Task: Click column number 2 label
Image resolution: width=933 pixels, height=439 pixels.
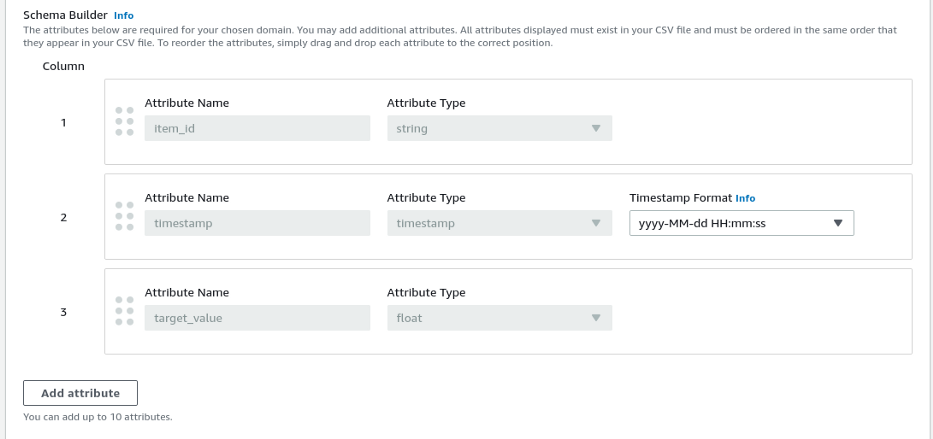Action: tap(63, 217)
